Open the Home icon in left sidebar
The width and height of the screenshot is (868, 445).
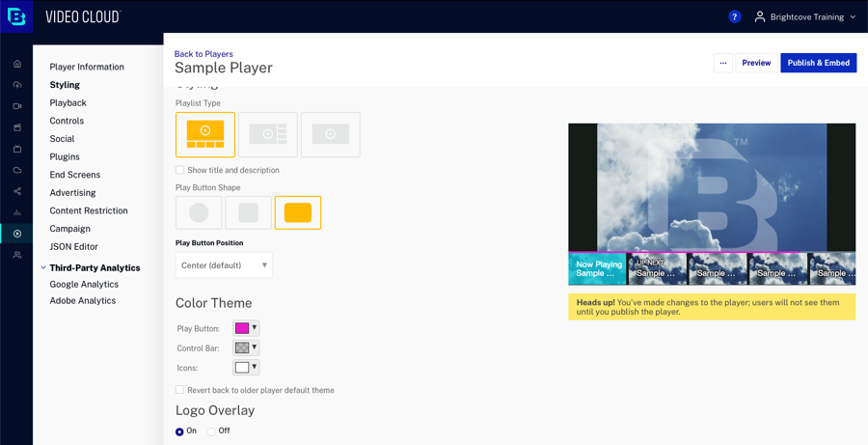(17, 64)
